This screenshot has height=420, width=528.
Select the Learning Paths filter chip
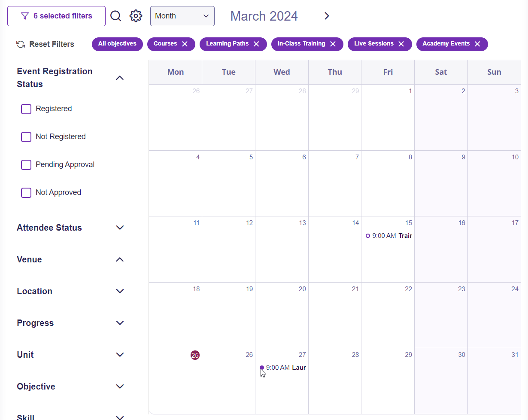[228, 43]
